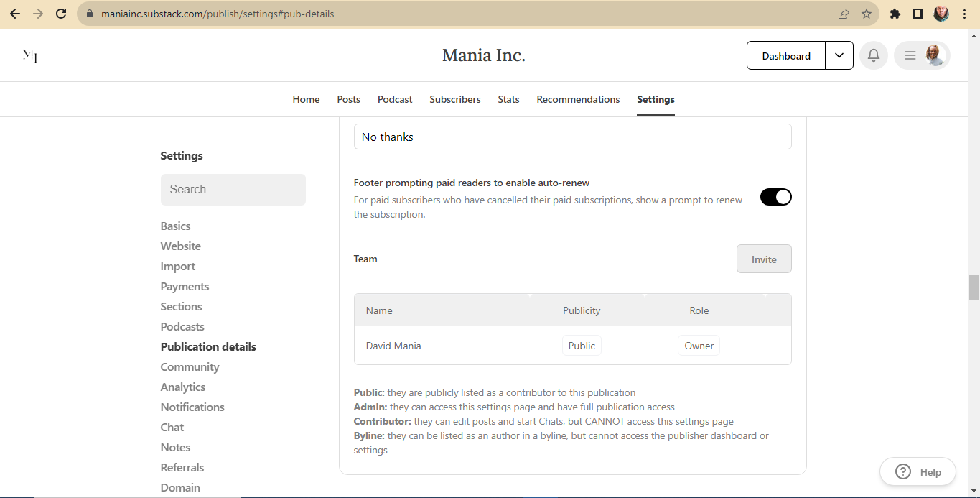Open the browser extensions puzzle icon

[895, 14]
